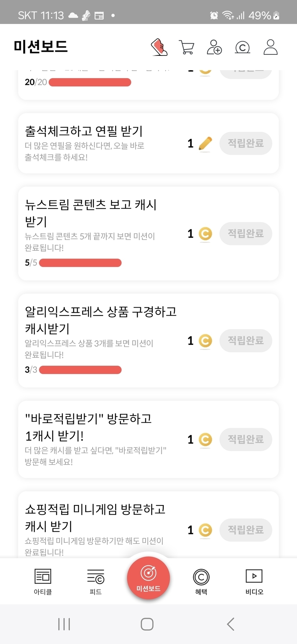
Task: Tap the coin icon in 알리익스프레스 mission
Action: click(x=205, y=341)
